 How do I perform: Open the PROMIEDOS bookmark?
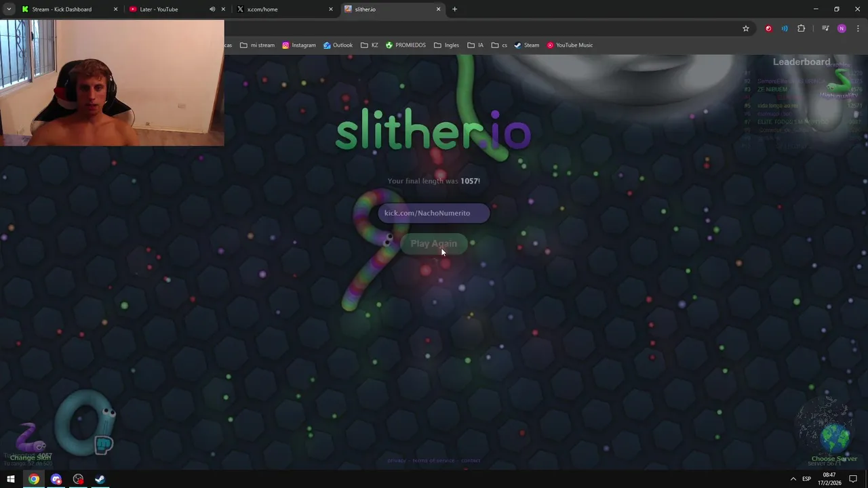coord(406,45)
